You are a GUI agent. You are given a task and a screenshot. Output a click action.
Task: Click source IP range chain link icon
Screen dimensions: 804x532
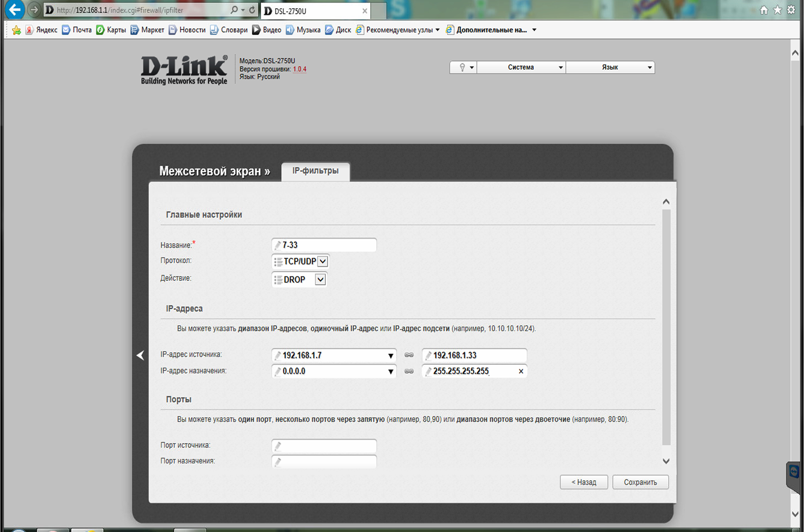(409, 355)
